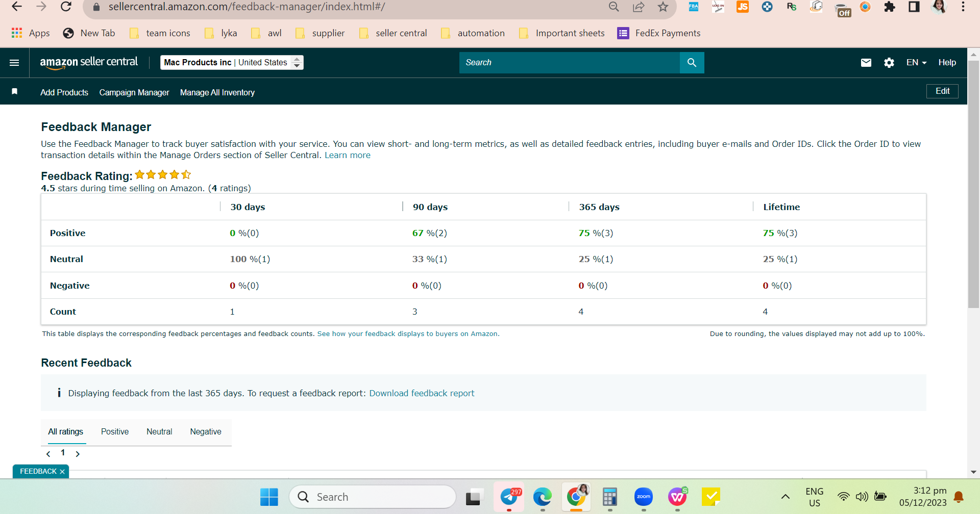Open Zoom from the taskbar
Screen dimensions: 980x514
[x=644, y=497]
